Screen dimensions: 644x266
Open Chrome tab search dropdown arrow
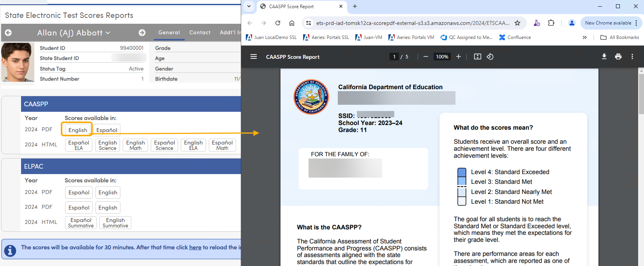pyautogui.click(x=249, y=6)
